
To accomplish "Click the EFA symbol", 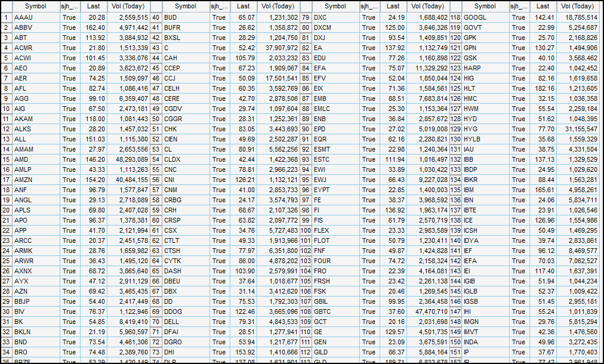I will click(335, 68).
